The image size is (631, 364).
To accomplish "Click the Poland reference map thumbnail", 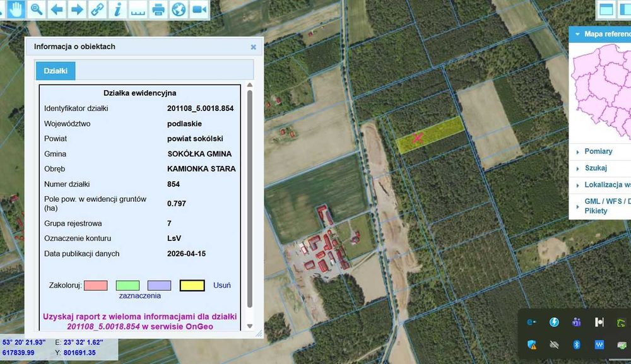I will coord(601,93).
